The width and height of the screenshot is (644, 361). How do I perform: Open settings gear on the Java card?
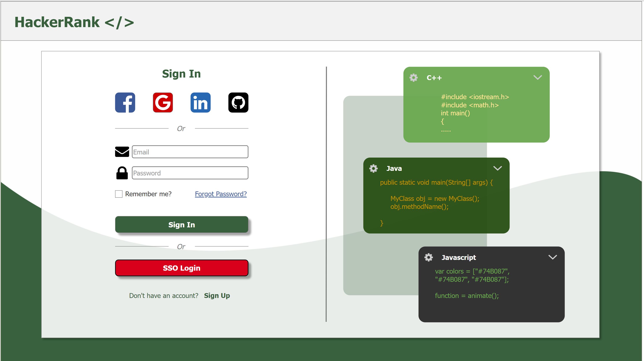(x=373, y=168)
